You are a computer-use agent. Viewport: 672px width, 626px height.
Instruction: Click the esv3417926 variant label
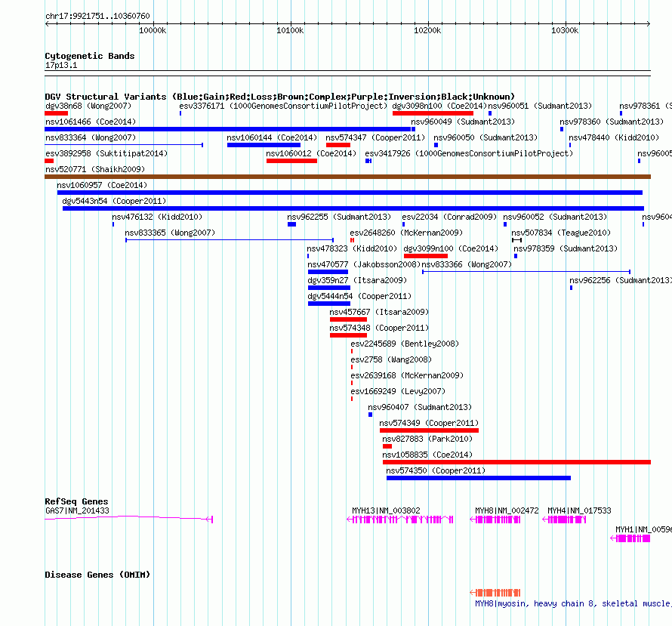pyautogui.click(x=469, y=153)
